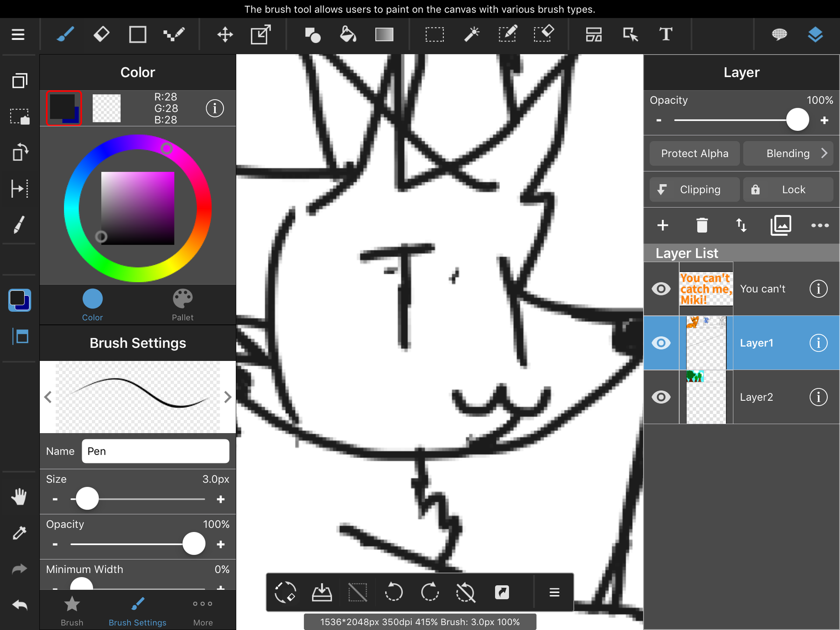Select the Move tool

click(x=225, y=35)
